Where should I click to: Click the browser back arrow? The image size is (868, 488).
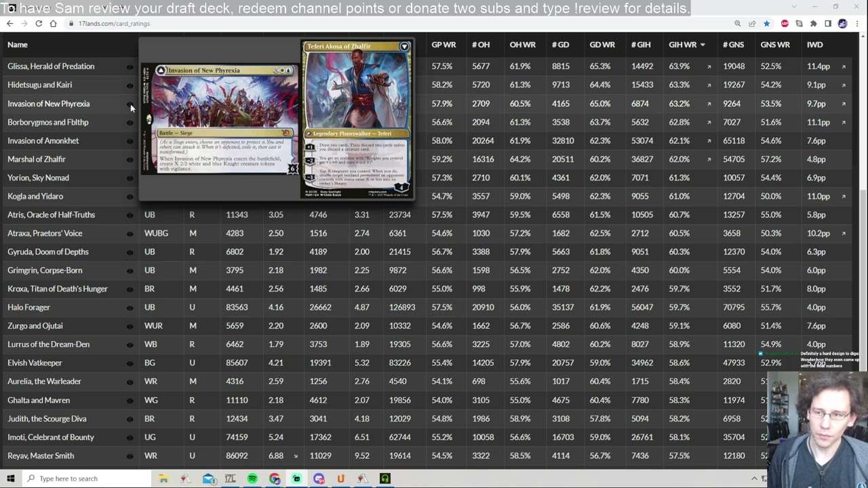click(9, 24)
